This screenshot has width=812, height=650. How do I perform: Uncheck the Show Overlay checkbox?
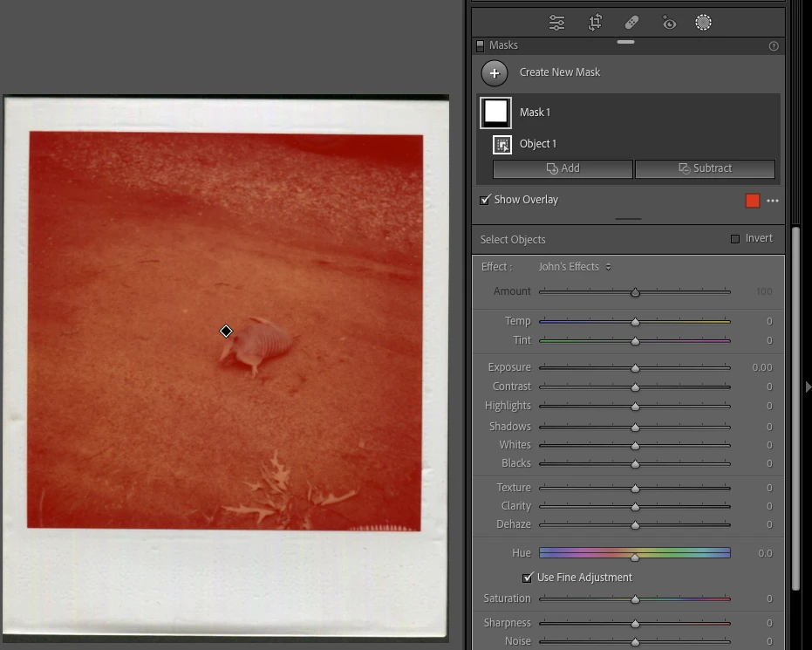(485, 200)
